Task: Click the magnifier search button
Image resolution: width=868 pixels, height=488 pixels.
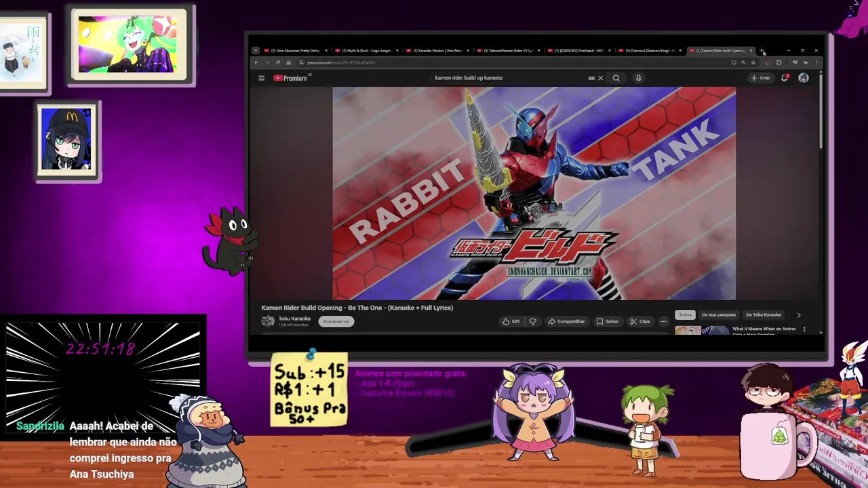Action: click(616, 78)
